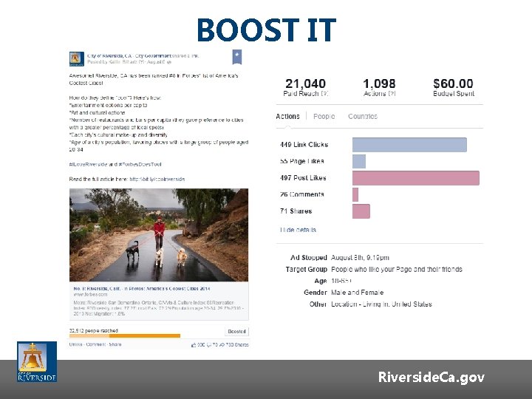
Task: Click the Riverside bell logo in footer
Action: [x=37, y=361]
